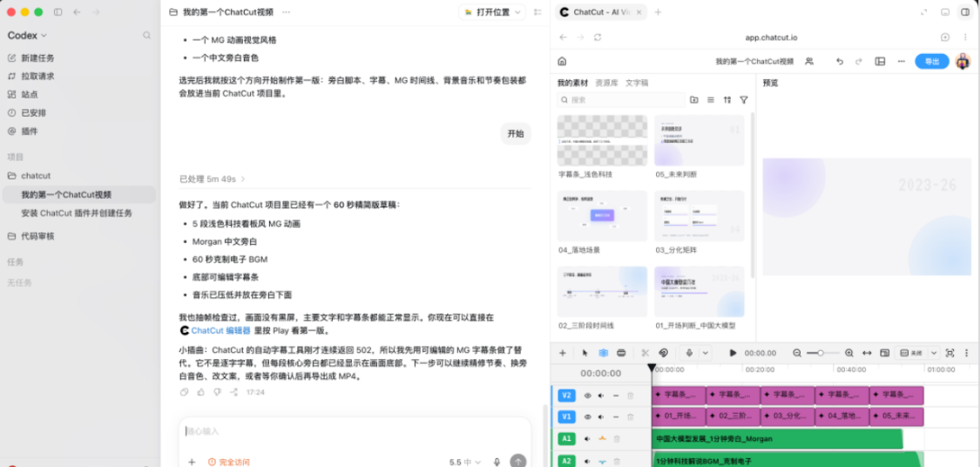Click the undo arrow in ChatCut header
The height and width of the screenshot is (467, 980).
(840, 61)
